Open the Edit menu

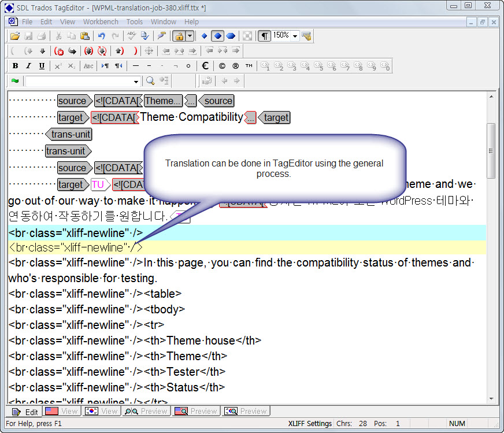click(x=46, y=22)
